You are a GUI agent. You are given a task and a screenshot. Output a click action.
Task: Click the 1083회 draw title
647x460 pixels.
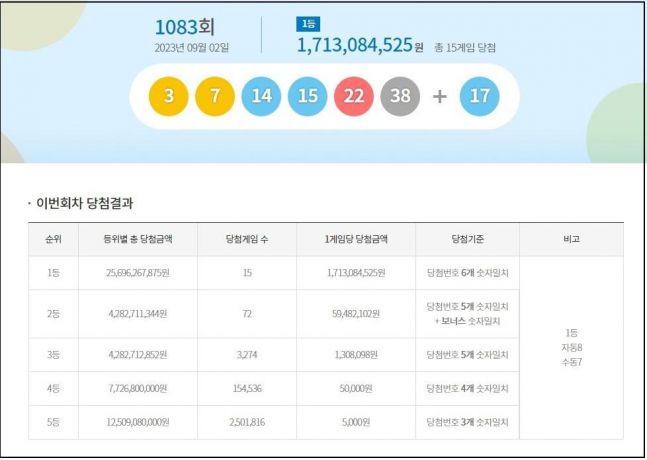coord(188,26)
